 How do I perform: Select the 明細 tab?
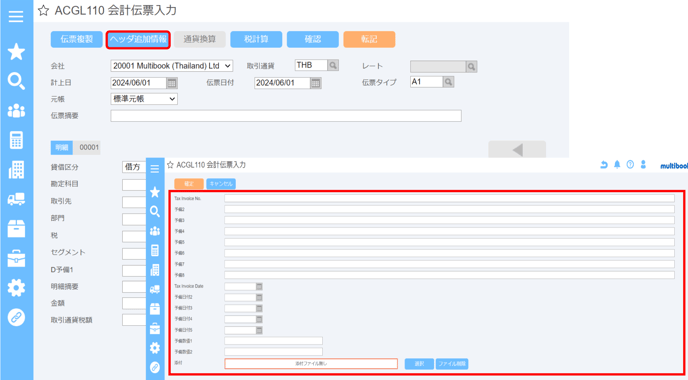pyautogui.click(x=61, y=147)
